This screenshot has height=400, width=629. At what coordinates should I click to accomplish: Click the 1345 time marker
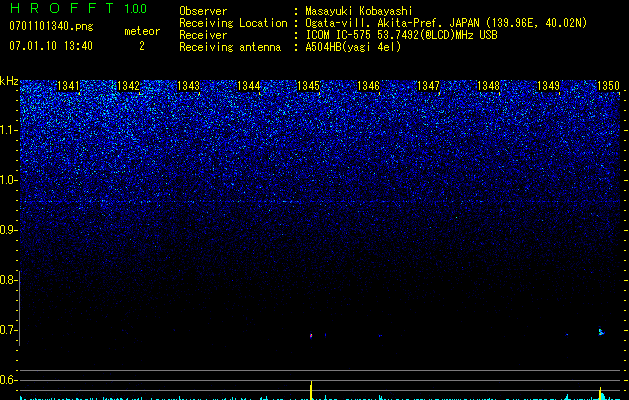tap(308, 86)
